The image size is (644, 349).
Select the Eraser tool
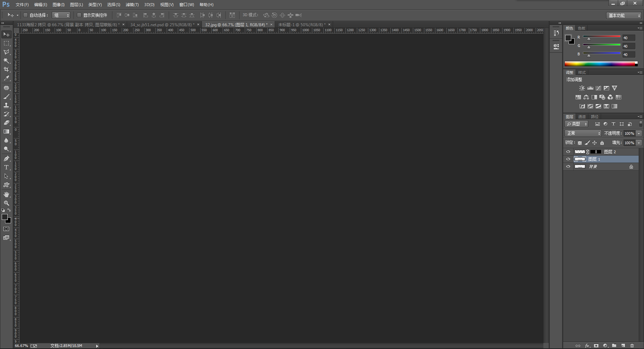[6, 123]
